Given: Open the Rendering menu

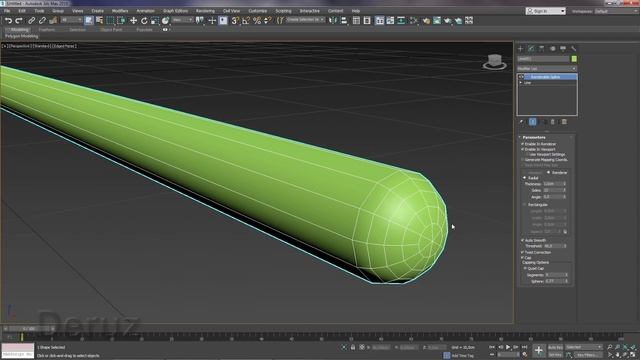Looking at the screenshot, I should [x=205, y=11].
